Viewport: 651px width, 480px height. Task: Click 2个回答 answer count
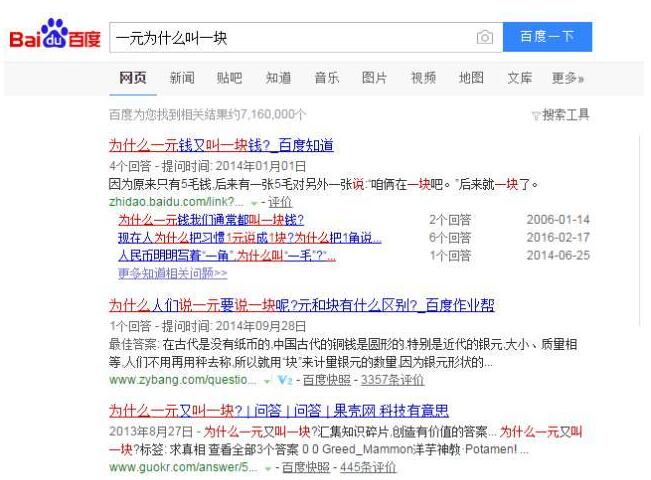(x=450, y=220)
